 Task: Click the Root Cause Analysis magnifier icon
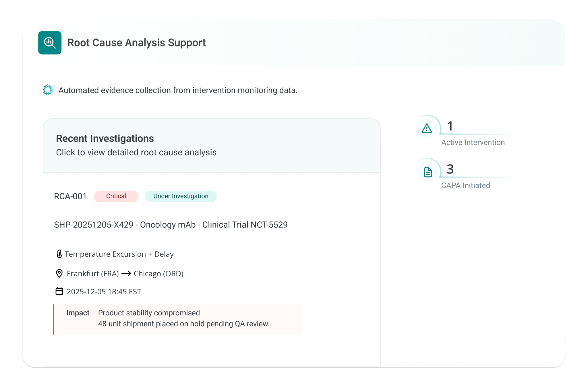[50, 43]
